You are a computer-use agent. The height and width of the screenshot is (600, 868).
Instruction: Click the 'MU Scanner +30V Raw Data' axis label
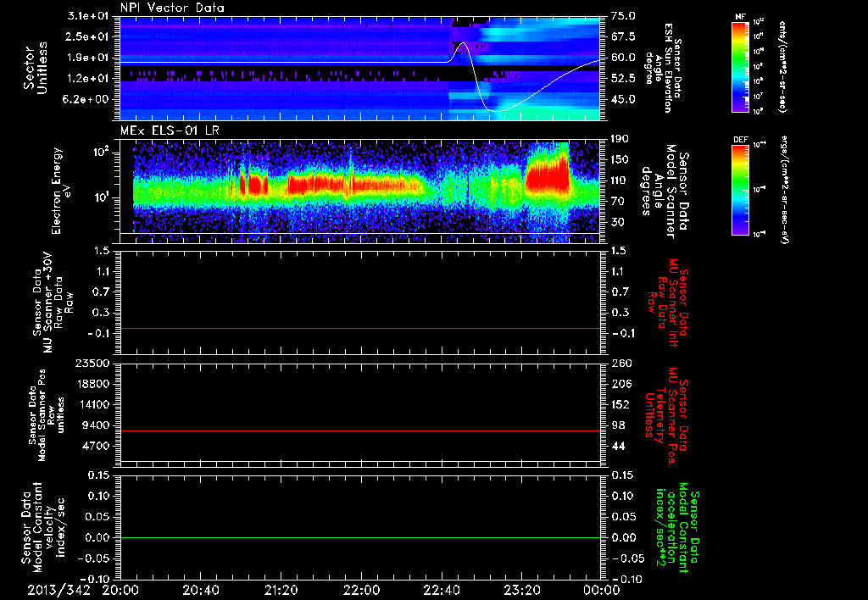pyautogui.click(x=53, y=303)
